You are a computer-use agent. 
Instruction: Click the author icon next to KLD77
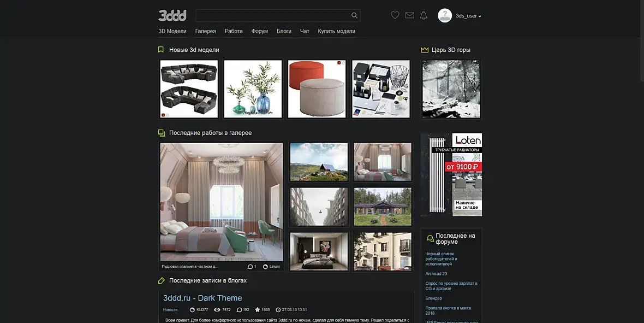pyautogui.click(x=192, y=310)
